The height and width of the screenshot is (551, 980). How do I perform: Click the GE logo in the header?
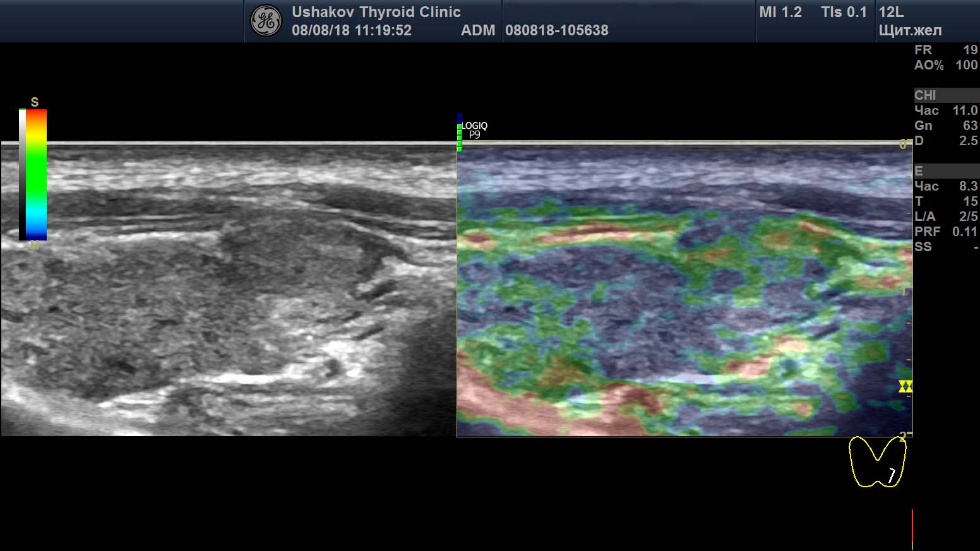click(266, 21)
